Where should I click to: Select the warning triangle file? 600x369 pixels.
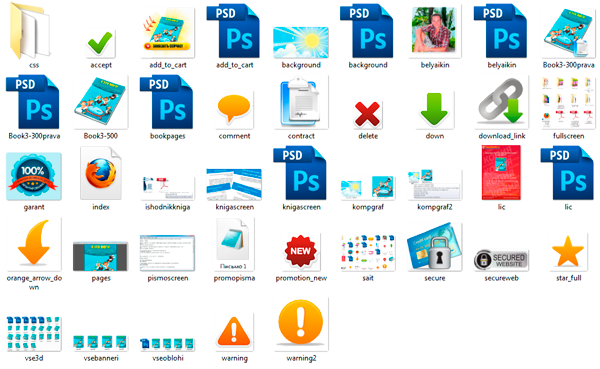[x=234, y=332]
